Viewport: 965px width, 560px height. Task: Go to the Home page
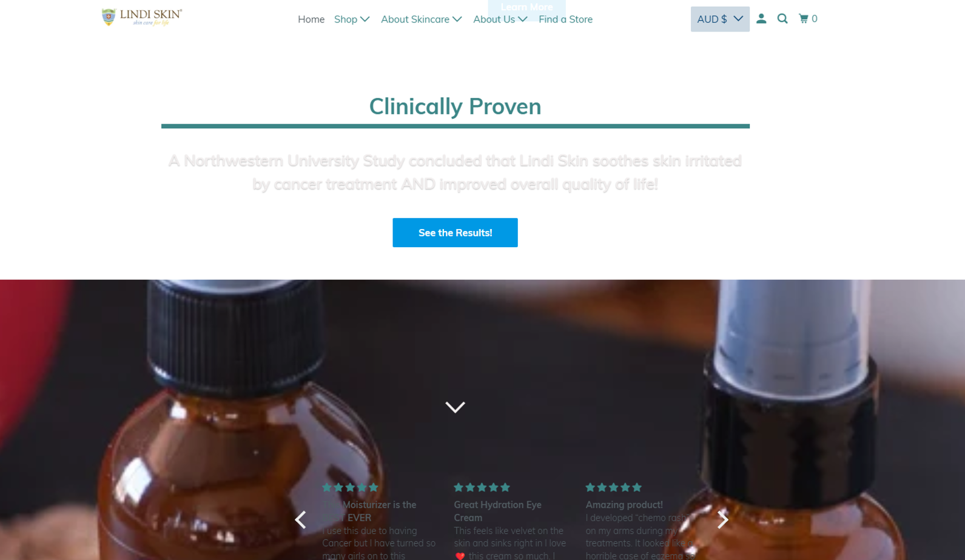pos(311,19)
